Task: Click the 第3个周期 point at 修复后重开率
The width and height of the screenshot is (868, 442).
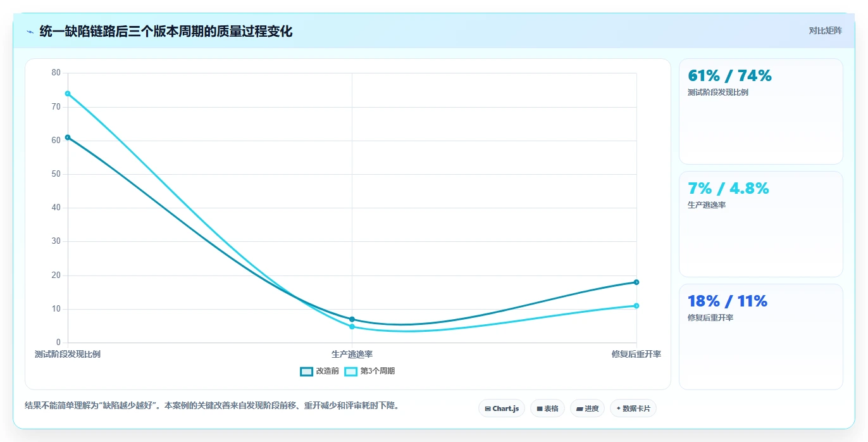Action: [x=636, y=306]
